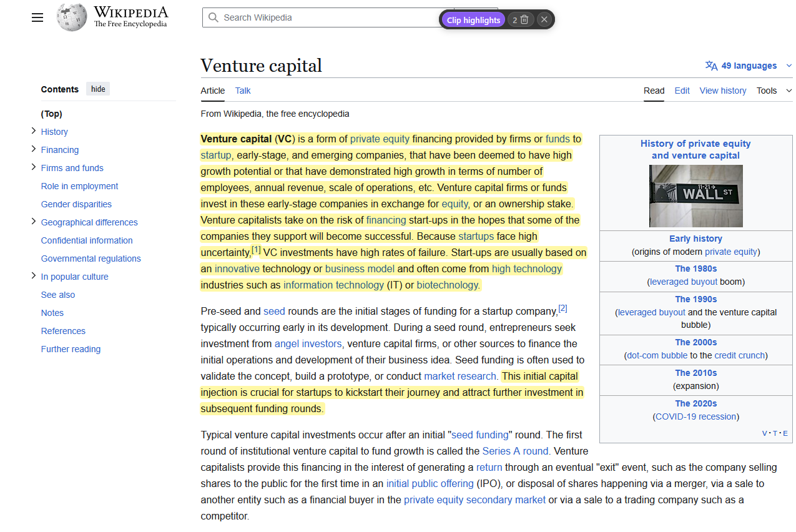Open the seed funding link
This screenshot has height=532, width=796.
[479, 435]
